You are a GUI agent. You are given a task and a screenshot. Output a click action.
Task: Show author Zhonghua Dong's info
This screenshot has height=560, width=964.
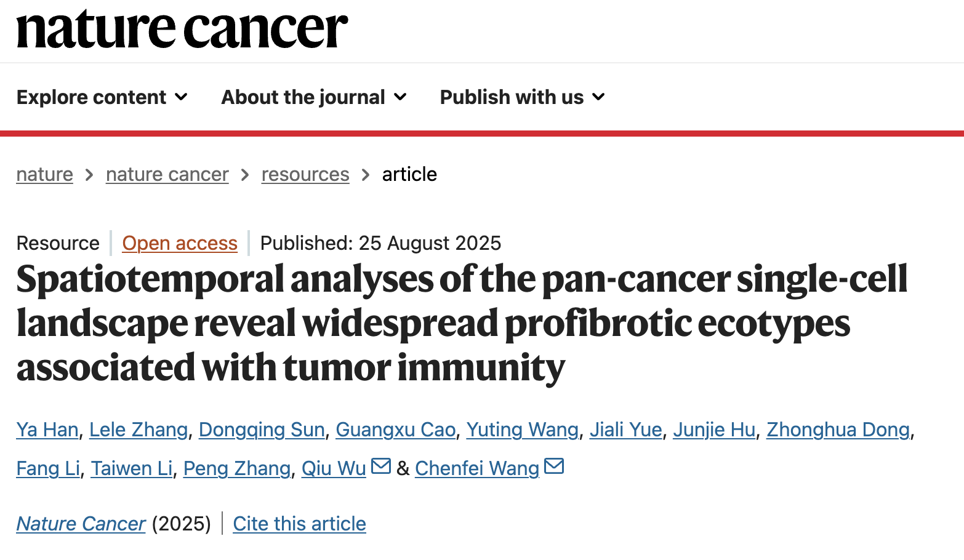(x=838, y=430)
